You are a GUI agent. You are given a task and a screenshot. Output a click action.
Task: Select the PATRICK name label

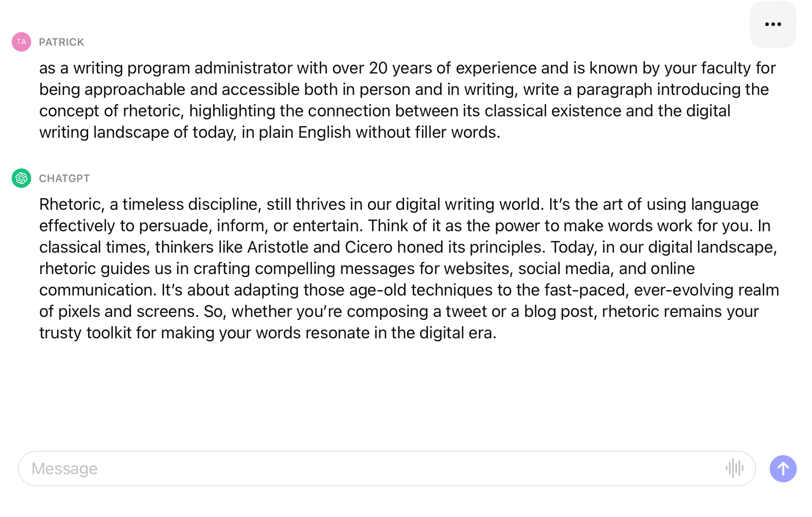[61, 42]
